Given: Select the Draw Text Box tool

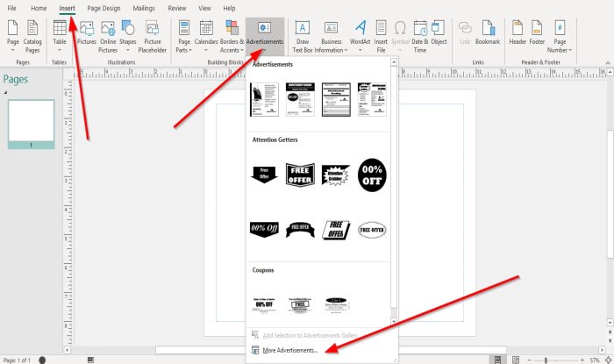Looking at the screenshot, I should click(x=303, y=32).
